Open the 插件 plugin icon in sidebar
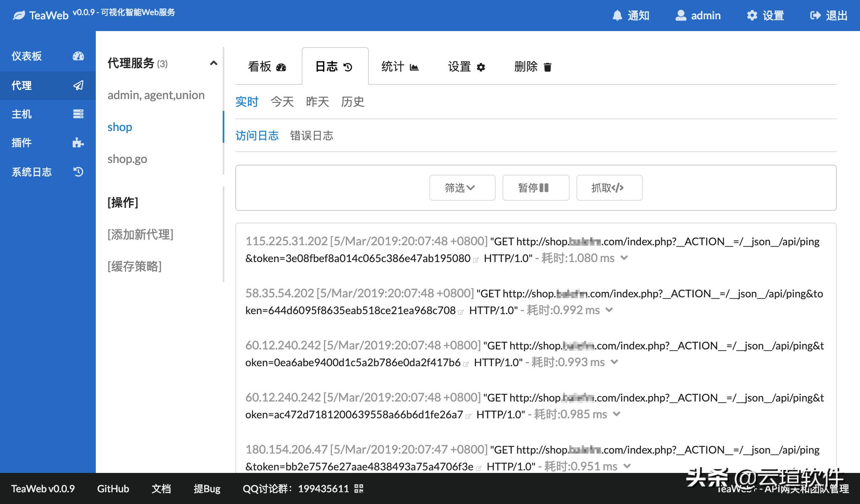This screenshot has height=504, width=860. (x=78, y=143)
